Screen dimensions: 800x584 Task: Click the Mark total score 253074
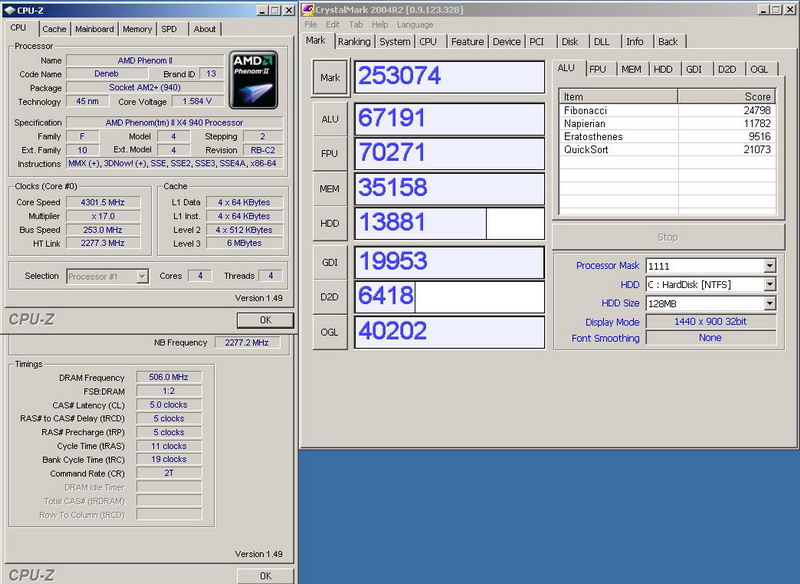pyautogui.click(x=449, y=77)
